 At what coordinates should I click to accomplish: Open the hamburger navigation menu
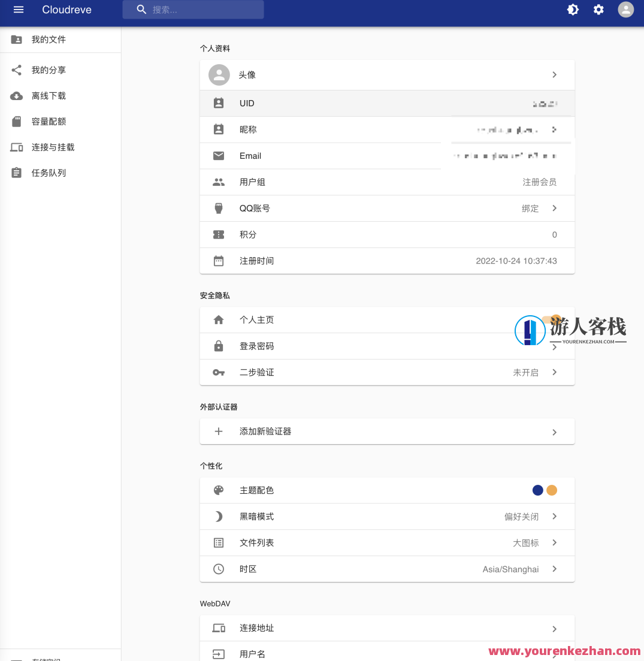(x=18, y=9)
